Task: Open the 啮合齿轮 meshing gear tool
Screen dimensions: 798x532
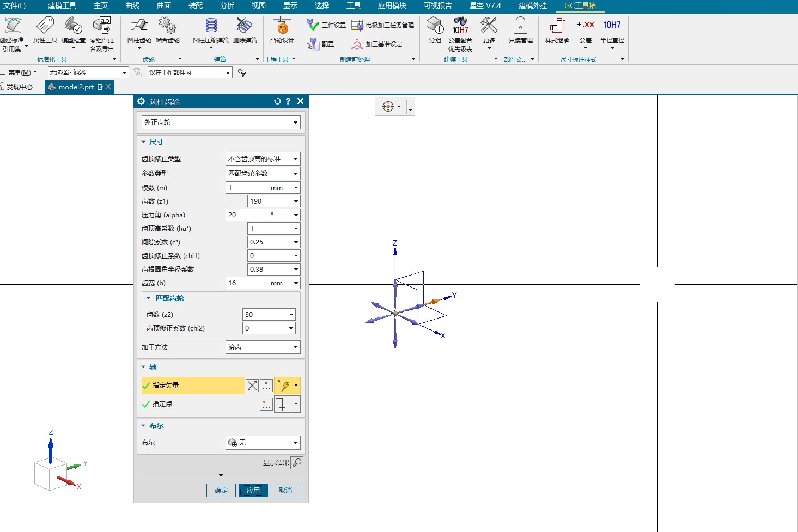Action: (x=167, y=26)
